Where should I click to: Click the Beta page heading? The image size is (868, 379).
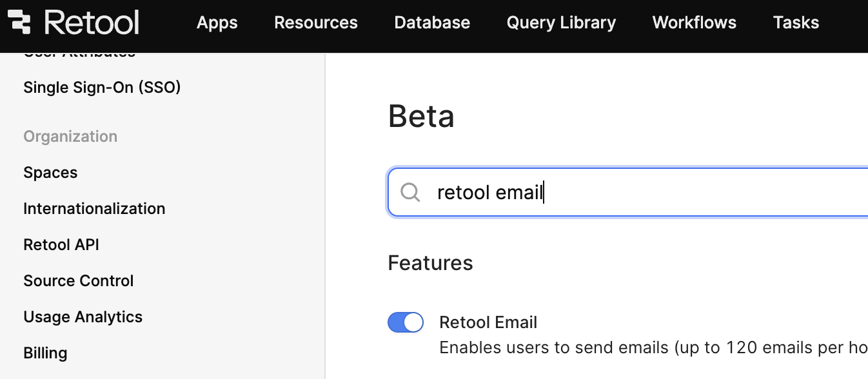(x=421, y=117)
